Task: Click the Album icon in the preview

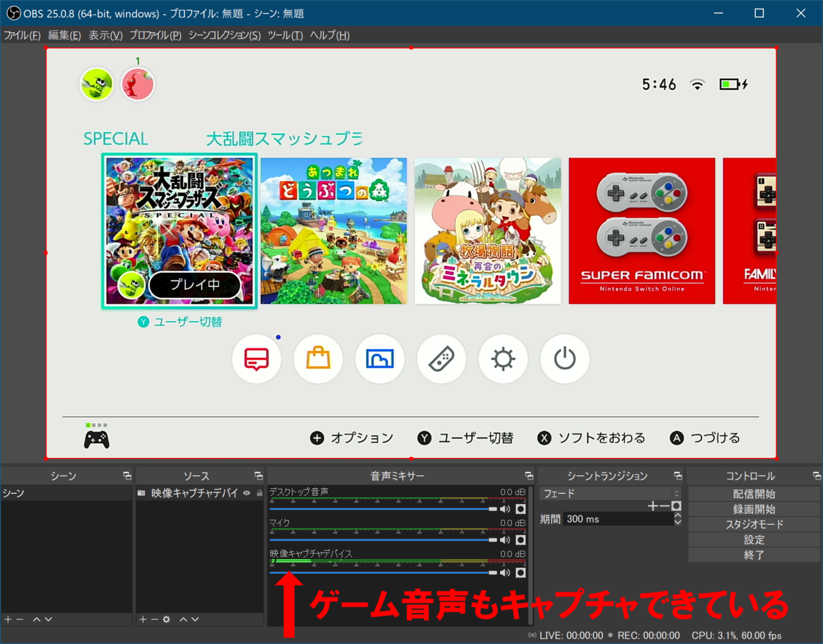Action: click(380, 359)
